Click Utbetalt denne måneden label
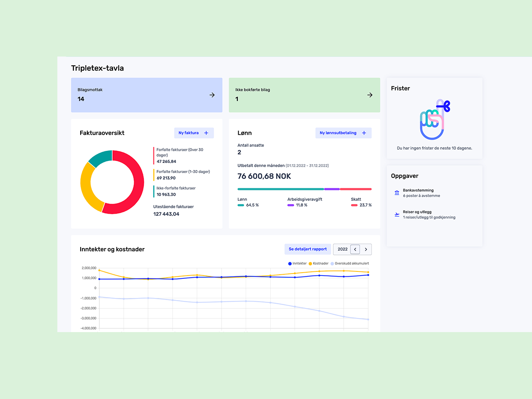Viewport: 532px width, 399px height. pos(261,165)
